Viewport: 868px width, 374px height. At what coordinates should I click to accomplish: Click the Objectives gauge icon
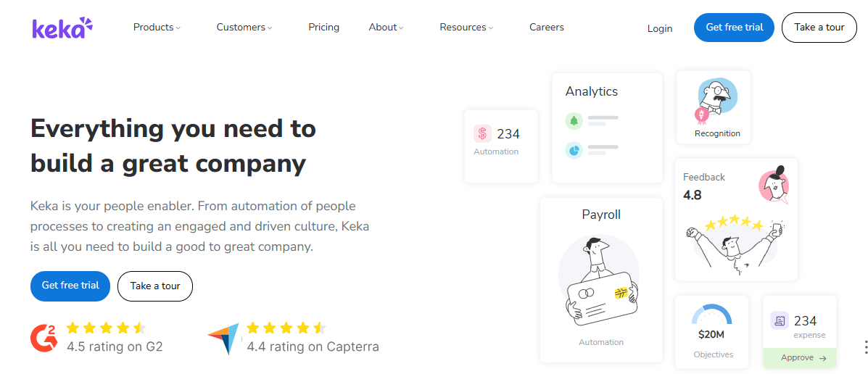point(711,315)
